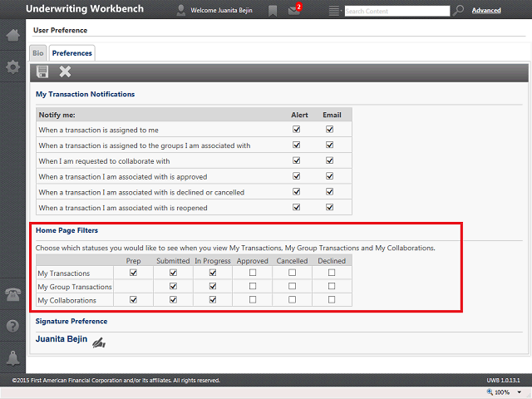Open the zoom level dropdown arrow
The image size is (532, 399).
tap(519, 392)
